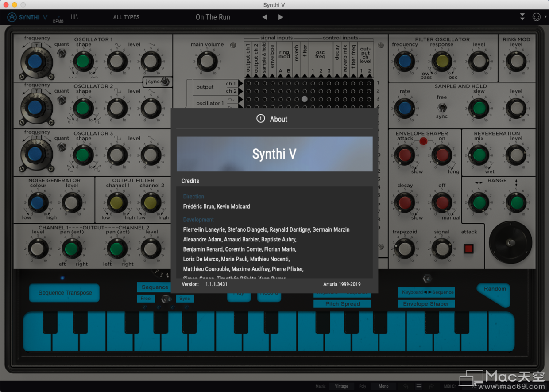The width and height of the screenshot is (549, 392).
Task: Flip Oscillator 3 quant switch
Action: pyautogui.click(x=62, y=147)
